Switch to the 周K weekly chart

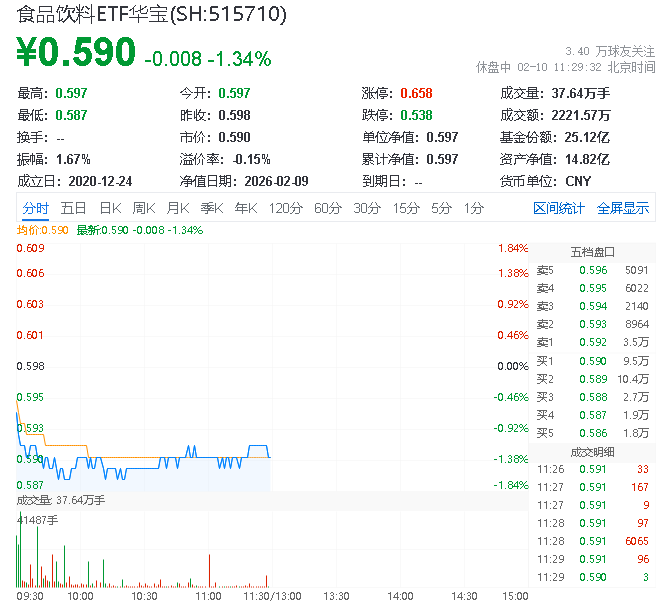click(143, 208)
